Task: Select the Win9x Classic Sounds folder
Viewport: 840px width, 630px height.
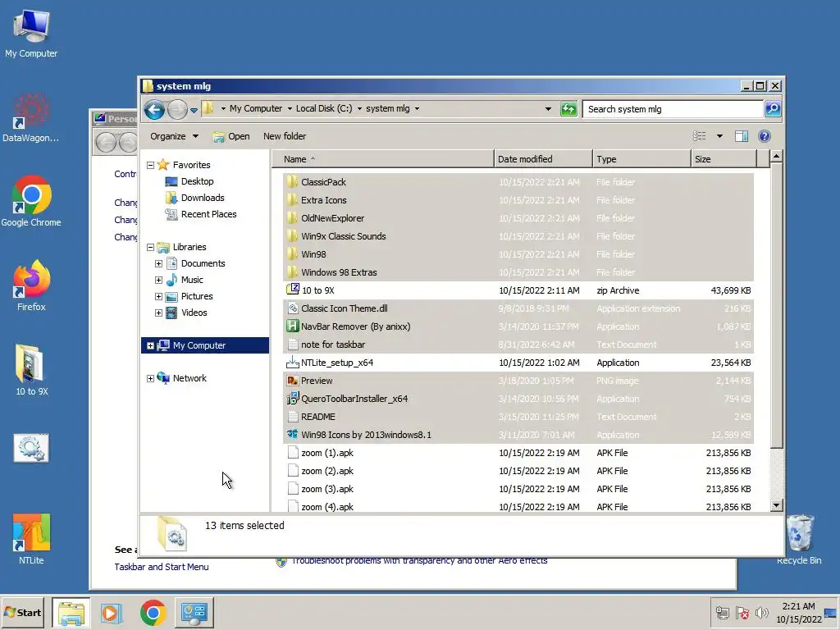Action: coord(518,236)
